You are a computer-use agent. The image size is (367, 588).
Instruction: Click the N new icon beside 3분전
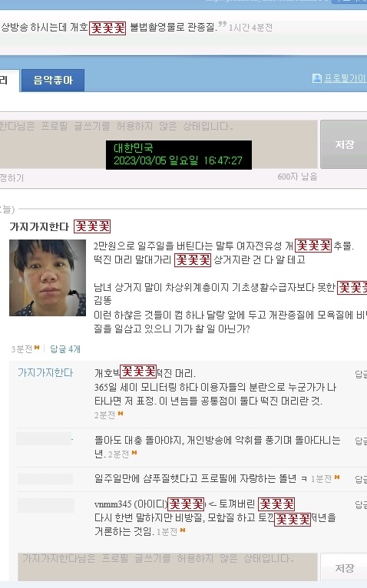(x=37, y=348)
